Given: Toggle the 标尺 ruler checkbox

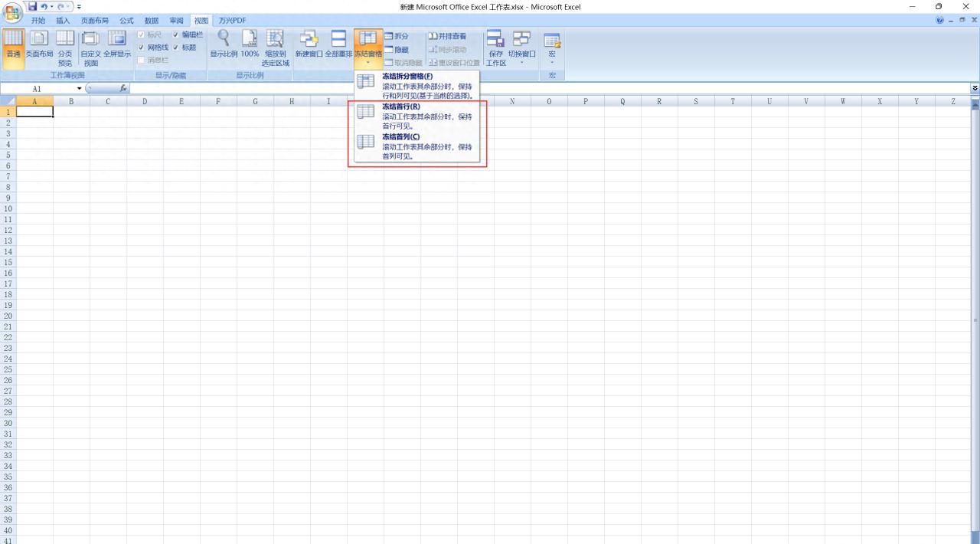Looking at the screenshot, I should click(141, 35).
